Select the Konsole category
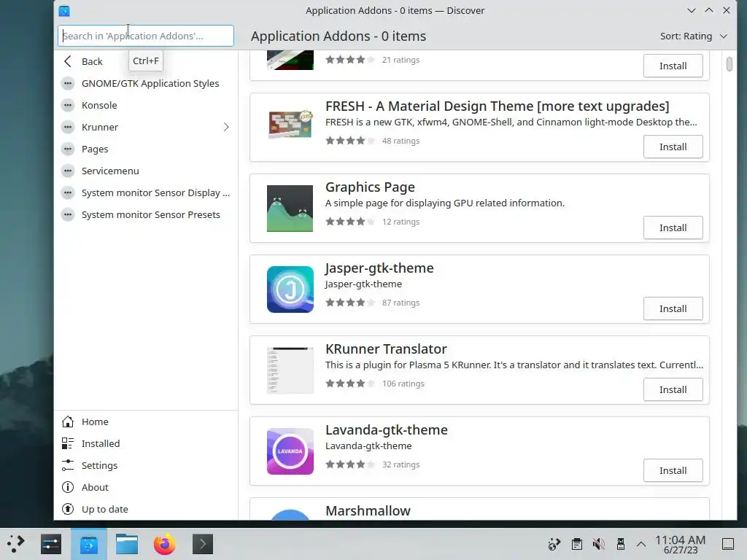Screen dimensions: 747x560 [x=146, y=105]
